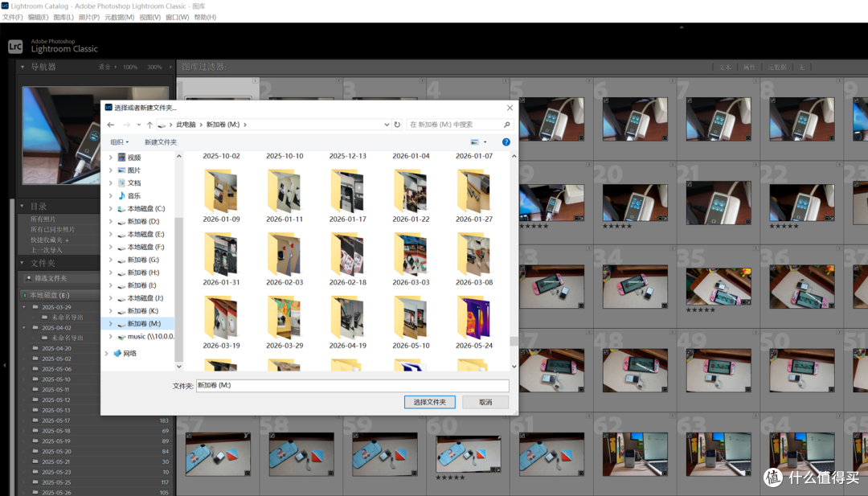Refresh the folder dialog location

point(397,125)
